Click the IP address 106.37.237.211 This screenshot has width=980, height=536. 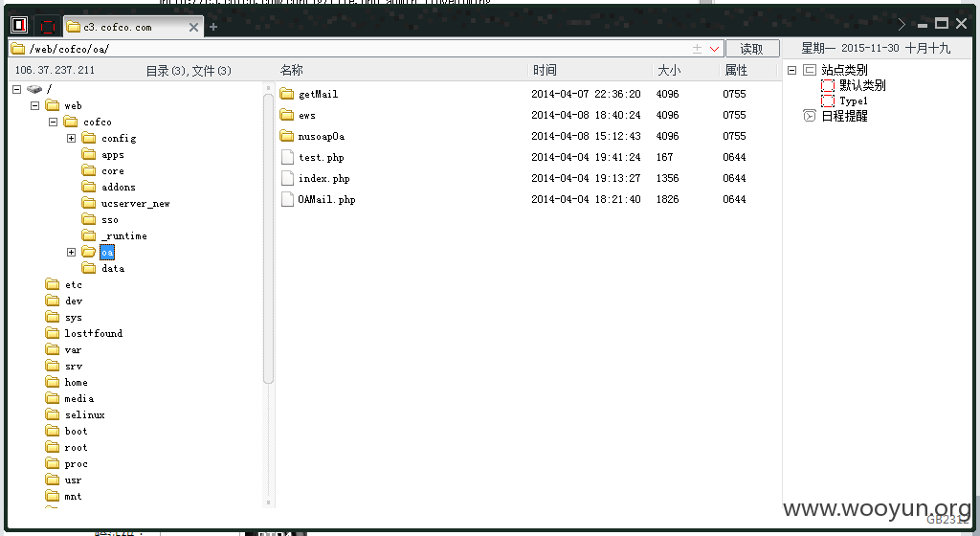click(x=55, y=70)
